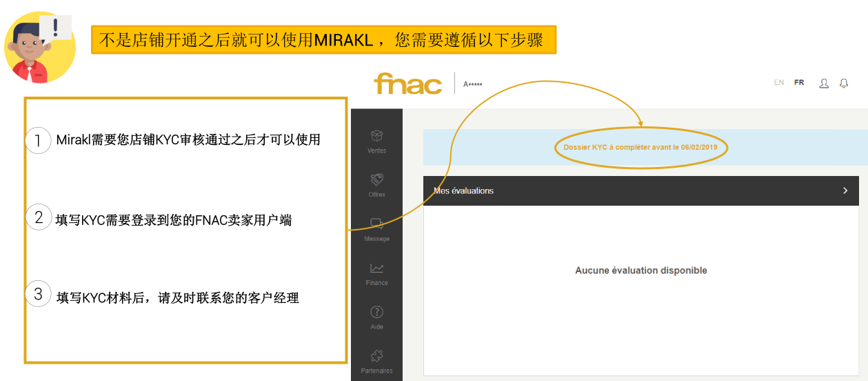The image size is (868, 381).
Task: Select the Offres tag icon
Action: coord(376,180)
